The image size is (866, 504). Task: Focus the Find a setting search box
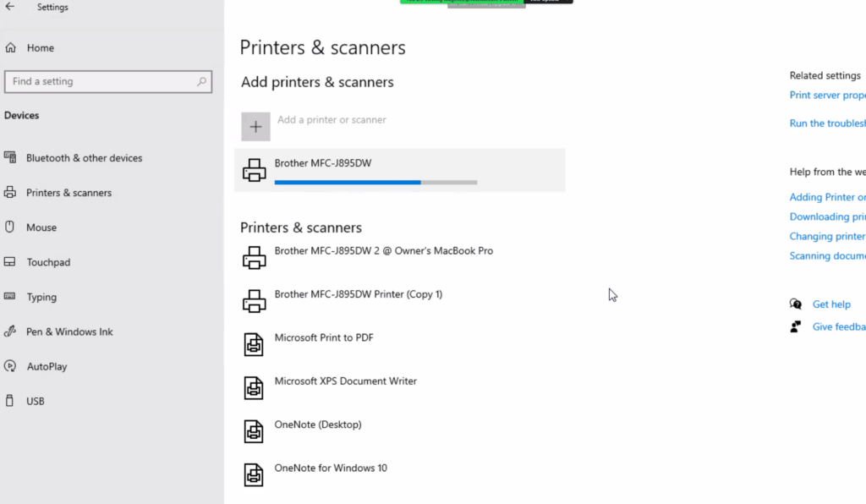tap(108, 82)
